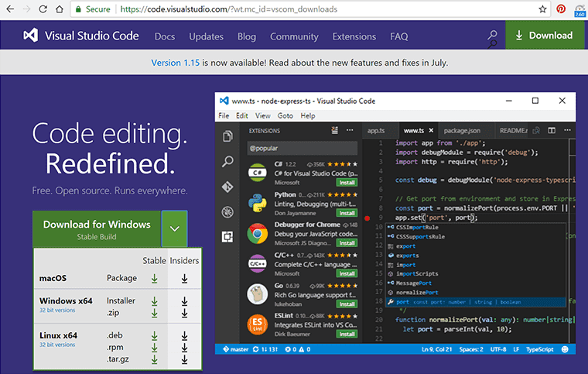
Task: Click the Pinterest extension icon
Action: click(x=561, y=9)
